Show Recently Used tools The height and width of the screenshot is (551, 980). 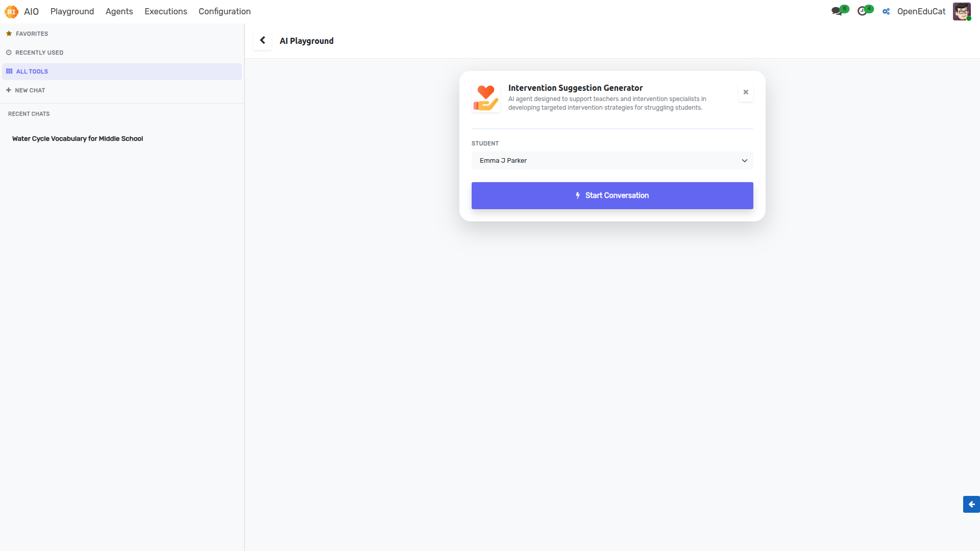click(x=122, y=53)
